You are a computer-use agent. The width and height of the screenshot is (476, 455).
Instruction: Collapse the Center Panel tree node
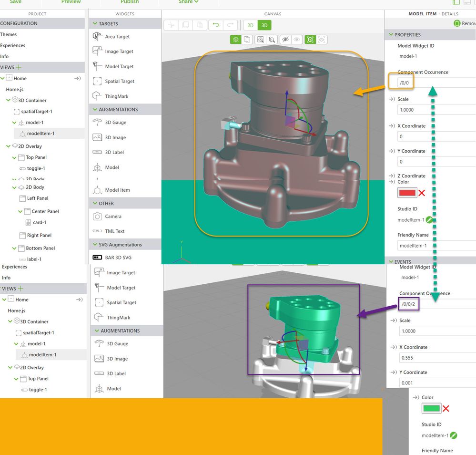click(20, 212)
